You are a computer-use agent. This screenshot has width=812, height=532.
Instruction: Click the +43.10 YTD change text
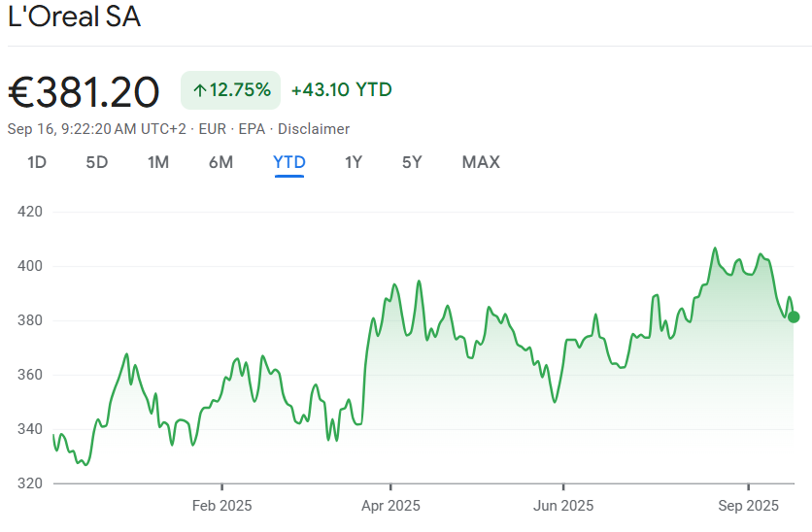(341, 90)
